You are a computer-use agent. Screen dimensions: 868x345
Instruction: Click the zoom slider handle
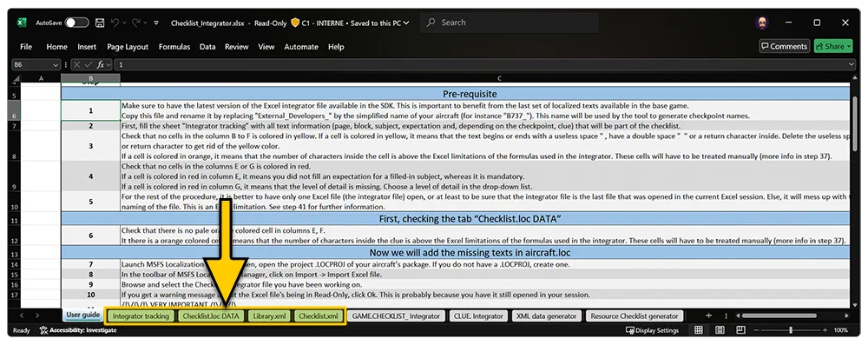pos(791,330)
